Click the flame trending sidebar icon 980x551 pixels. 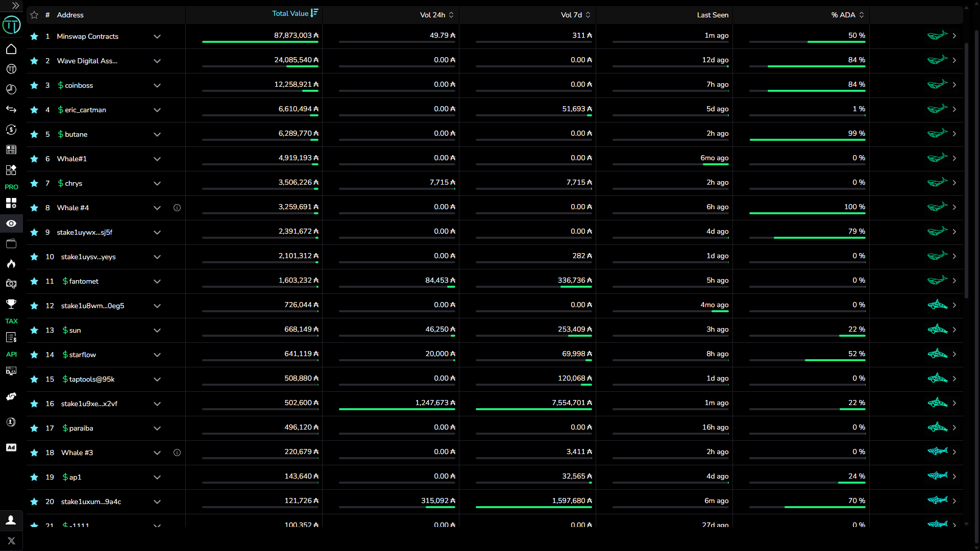coord(11,264)
